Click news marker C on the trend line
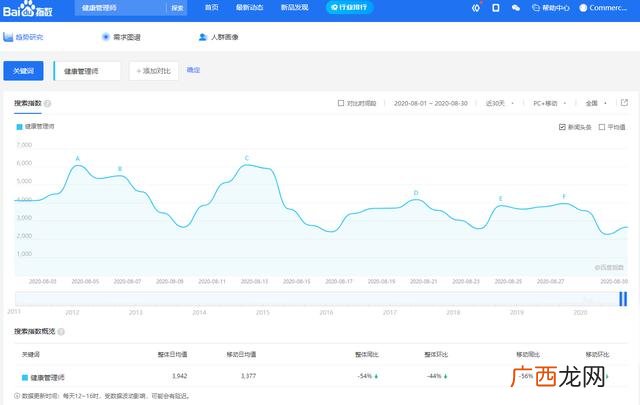The image size is (640, 405). tap(247, 158)
